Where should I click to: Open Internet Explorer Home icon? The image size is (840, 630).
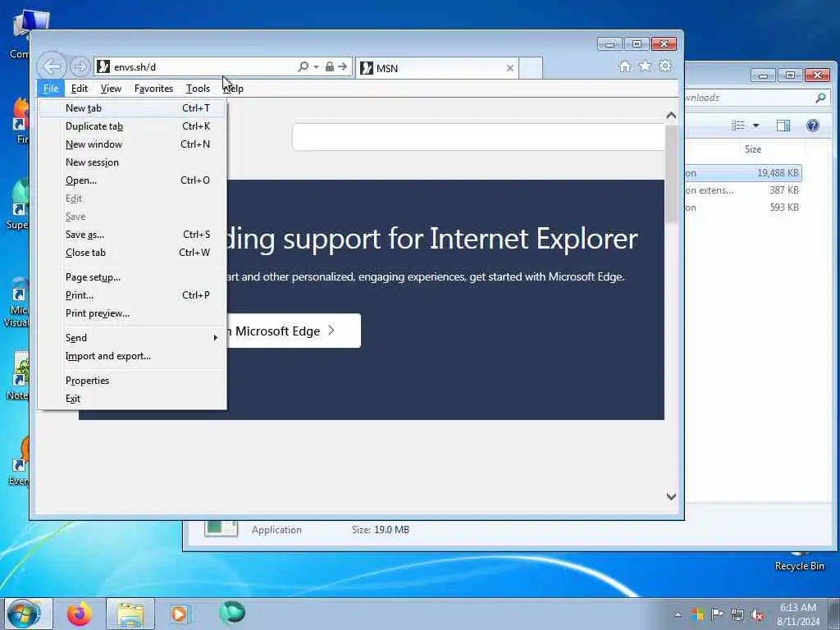[x=624, y=66]
